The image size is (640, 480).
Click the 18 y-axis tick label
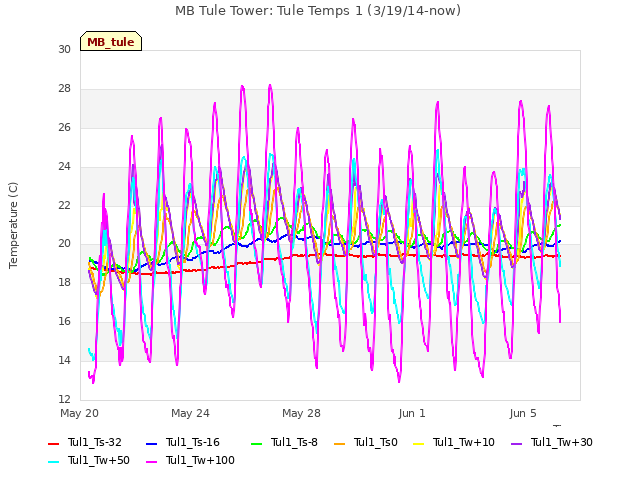coord(64,282)
